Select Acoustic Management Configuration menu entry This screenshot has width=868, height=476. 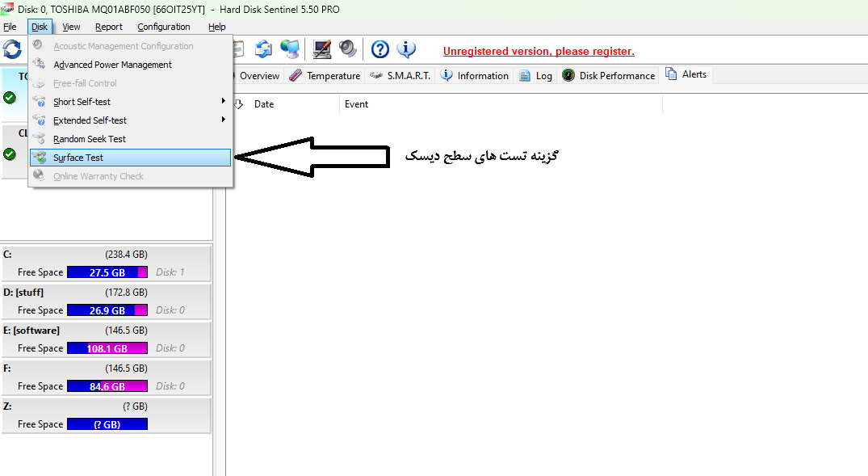coord(131,46)
